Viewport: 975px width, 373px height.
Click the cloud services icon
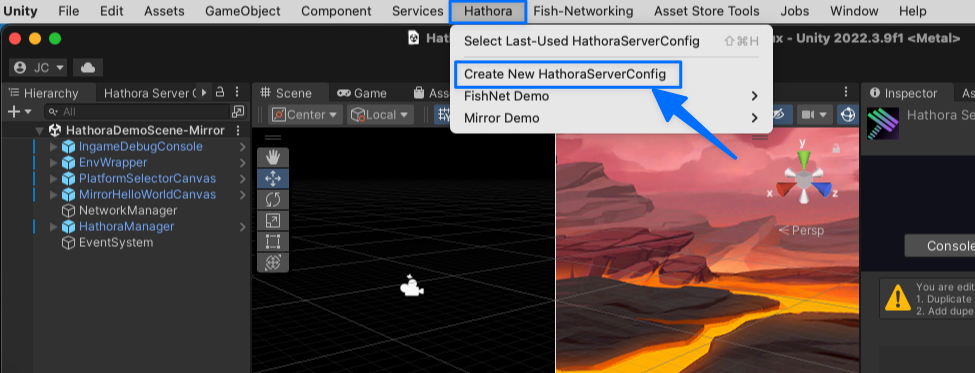pyautogui.click(x=88, y=67)
